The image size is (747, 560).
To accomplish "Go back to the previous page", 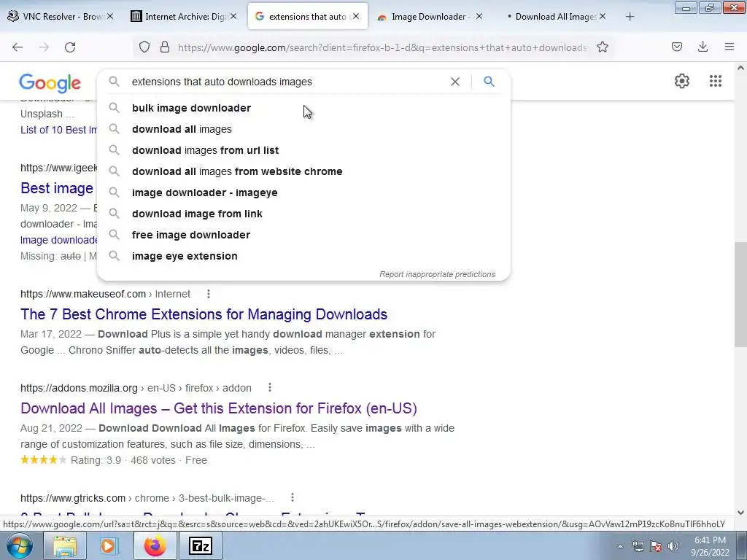I will [x=18, y=47].
